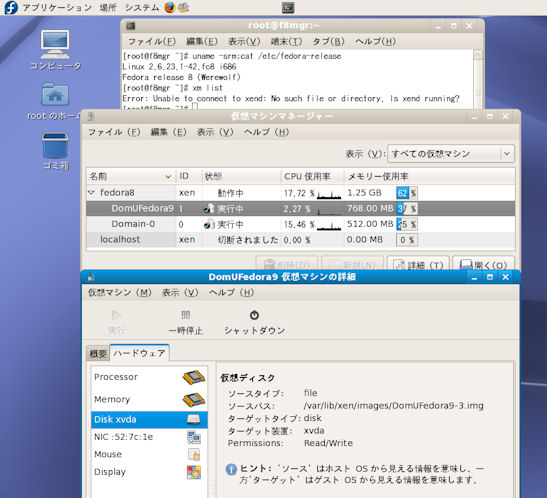Screen dimensions: 547x498
Task: Open システム menu in top panel
Action: click(142, 7)
